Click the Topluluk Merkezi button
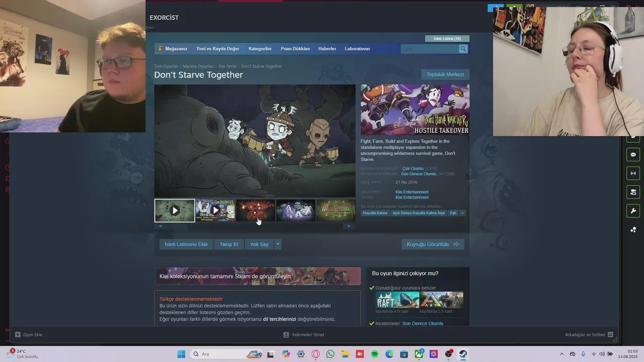This screenshot has width=644, height=362. (445, 74)
